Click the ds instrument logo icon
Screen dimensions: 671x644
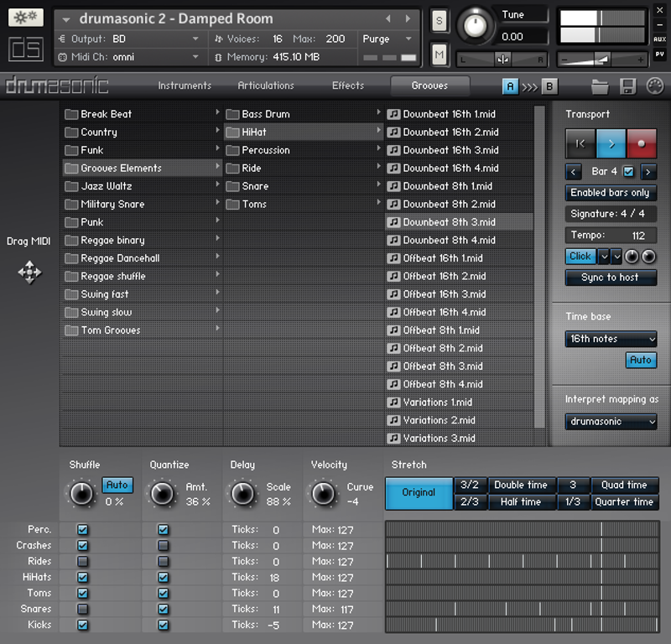pyautogui.click(x=26, y=49)
